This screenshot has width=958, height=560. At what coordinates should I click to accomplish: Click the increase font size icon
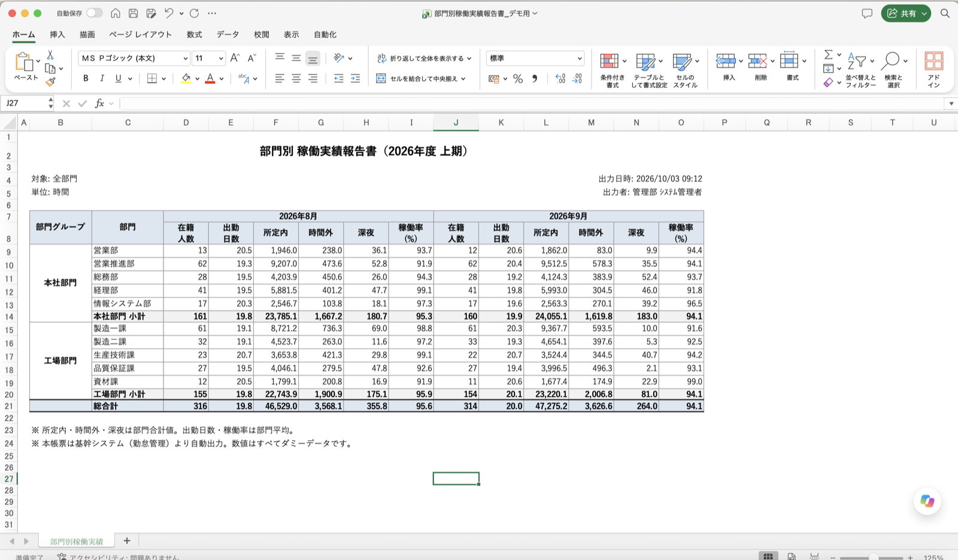[235, 57]
